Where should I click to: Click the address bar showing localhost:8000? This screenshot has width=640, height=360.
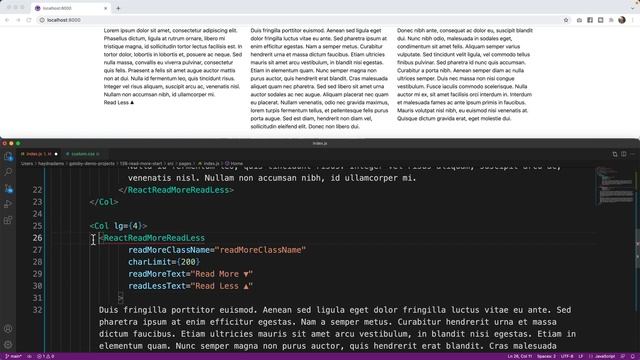pyautogui.click(x=302, y=20)
